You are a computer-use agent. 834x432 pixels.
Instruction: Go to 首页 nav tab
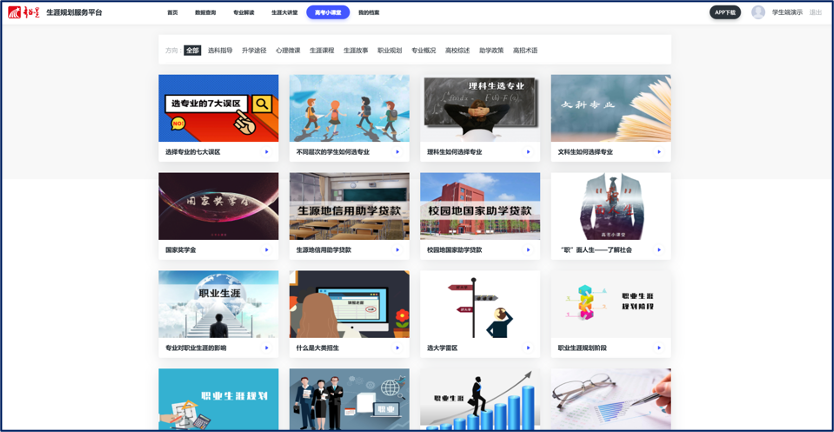click(x=172, y=12)
